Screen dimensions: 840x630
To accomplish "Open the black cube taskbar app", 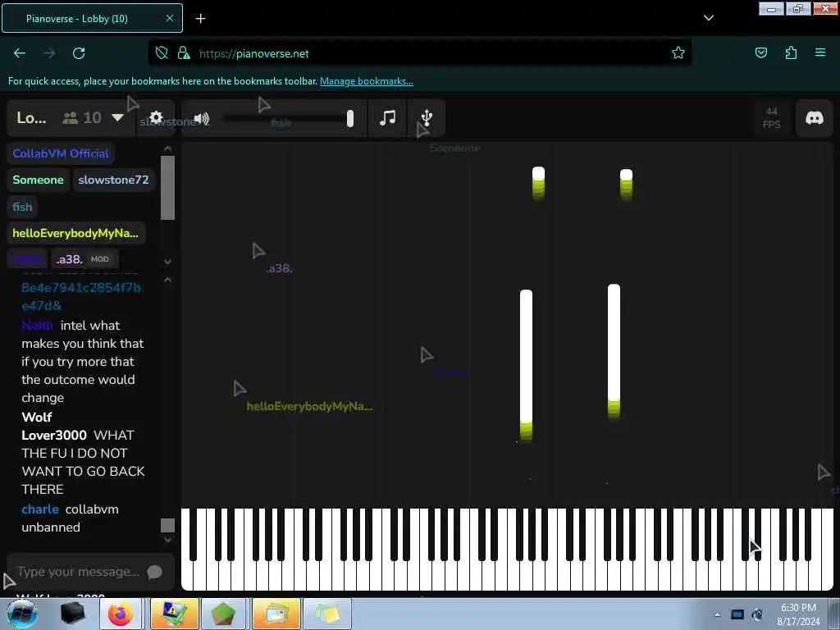I will (x=73, y=614).
